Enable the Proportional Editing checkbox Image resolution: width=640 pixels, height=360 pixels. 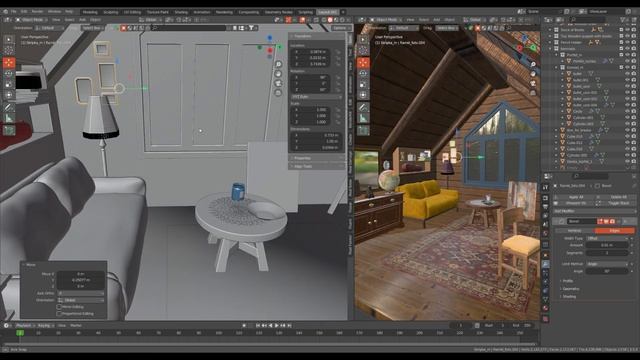click(59, 313)
